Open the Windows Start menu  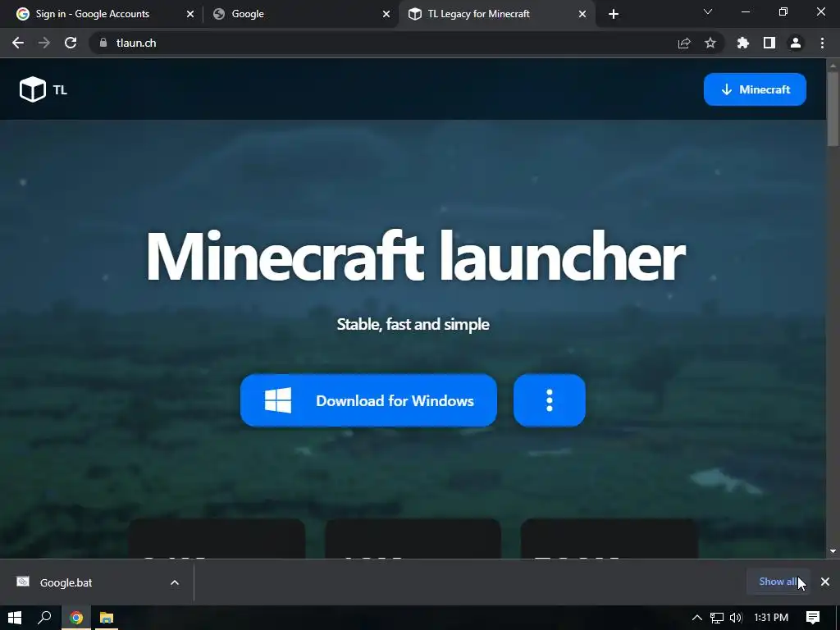click(15, 618)
